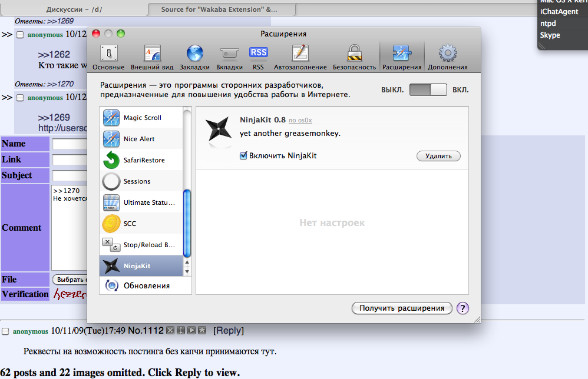
Task: Click Выбрать file chooser button
Action: pos(70,280)
